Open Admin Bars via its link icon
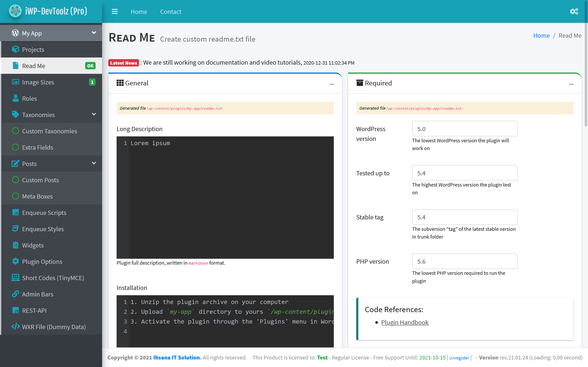Screen dimensions: 588x367 (15, 294)
